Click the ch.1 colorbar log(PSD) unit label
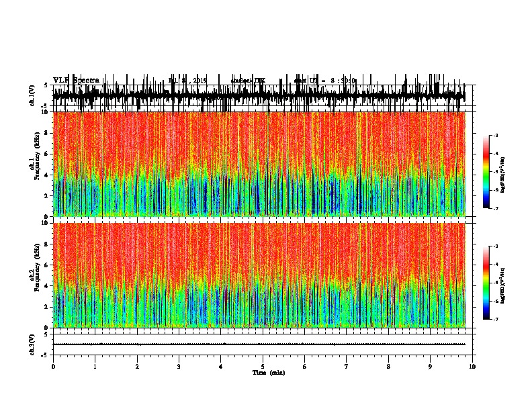The height and width of the screenshot is (411, 532). [x=502, y=175]
